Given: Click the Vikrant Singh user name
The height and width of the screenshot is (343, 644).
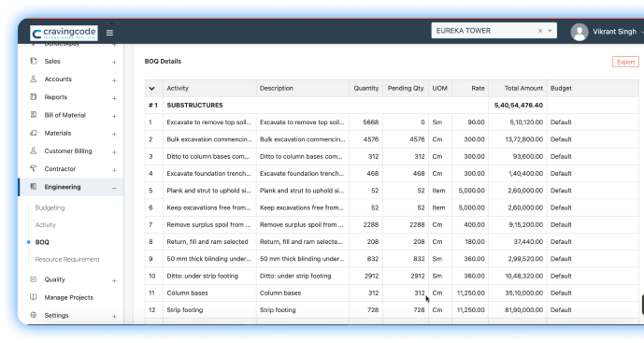Looking at the screenshot, I should tap(614, 32).
